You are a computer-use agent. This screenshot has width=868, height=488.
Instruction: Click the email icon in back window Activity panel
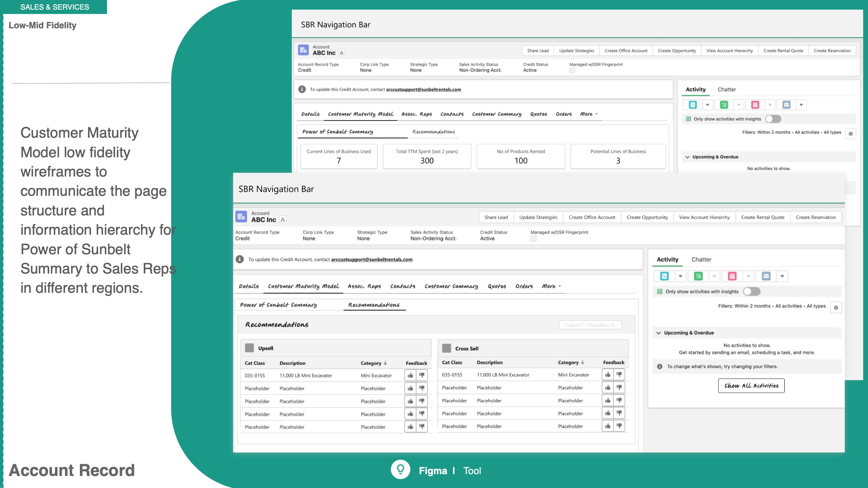pyautogui.click(x=786, y=105)
